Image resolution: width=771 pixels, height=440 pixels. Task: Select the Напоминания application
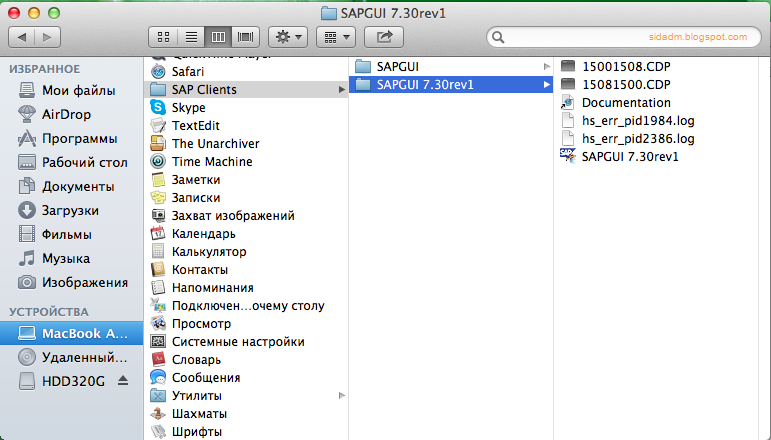(246, 288)
